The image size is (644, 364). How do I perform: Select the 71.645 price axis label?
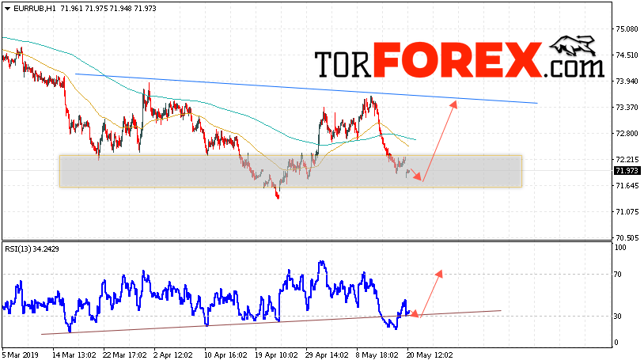click(627, 186)
